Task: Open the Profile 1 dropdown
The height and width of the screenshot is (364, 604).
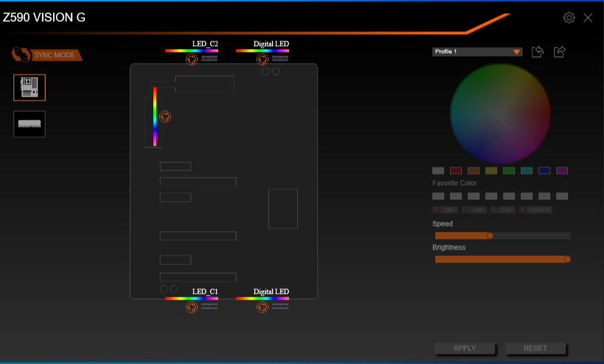Action: click(x=477, y=51)
